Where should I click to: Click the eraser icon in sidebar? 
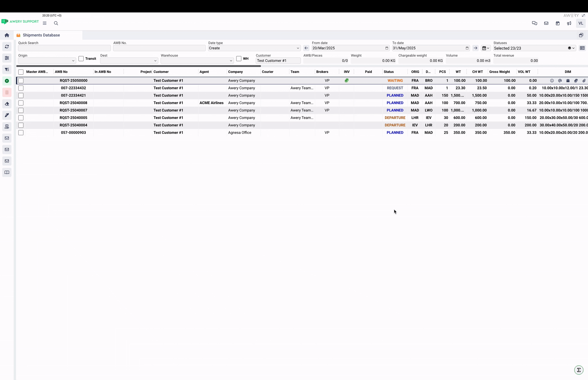(x=7, y=104)
